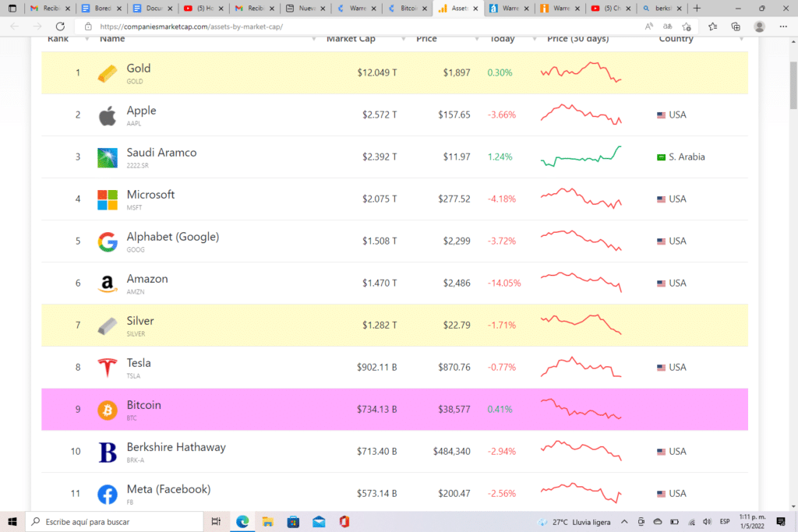
Task: Sort the table by Name column arrow
Action: click(x=313, y=39)
